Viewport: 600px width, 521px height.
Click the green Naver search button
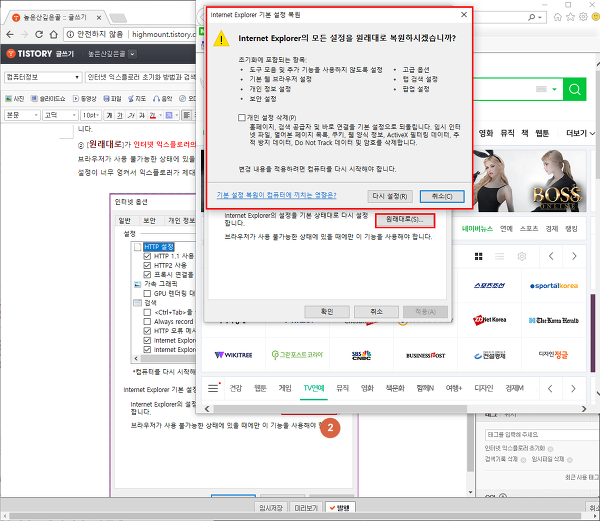tap(574, 89)
